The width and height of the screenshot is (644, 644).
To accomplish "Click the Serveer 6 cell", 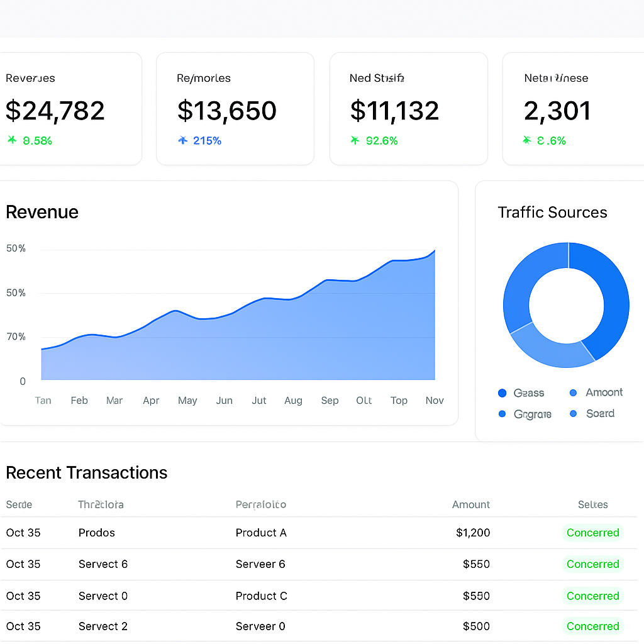I will click(x=260, y=564).
